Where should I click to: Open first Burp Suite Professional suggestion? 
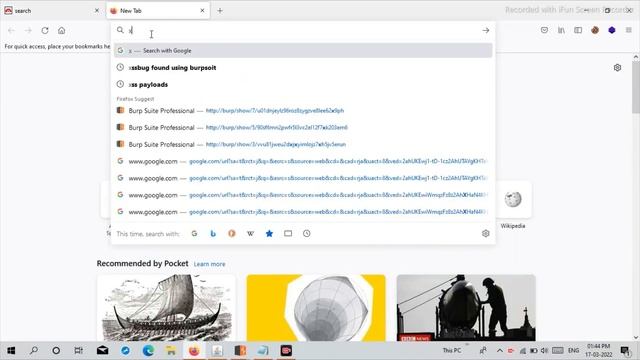click(x=303, y=111)
